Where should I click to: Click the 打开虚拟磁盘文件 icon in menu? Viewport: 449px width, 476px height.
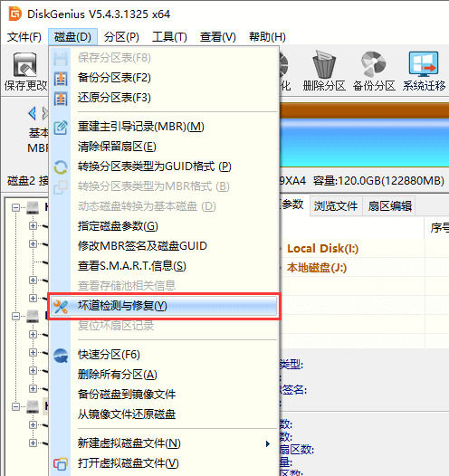coord(61,463)
